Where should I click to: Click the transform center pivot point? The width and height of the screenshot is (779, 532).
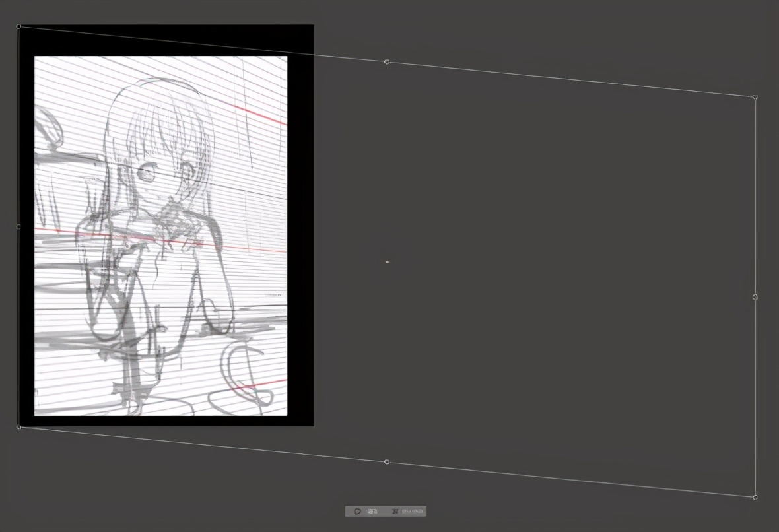click(387, 262)
